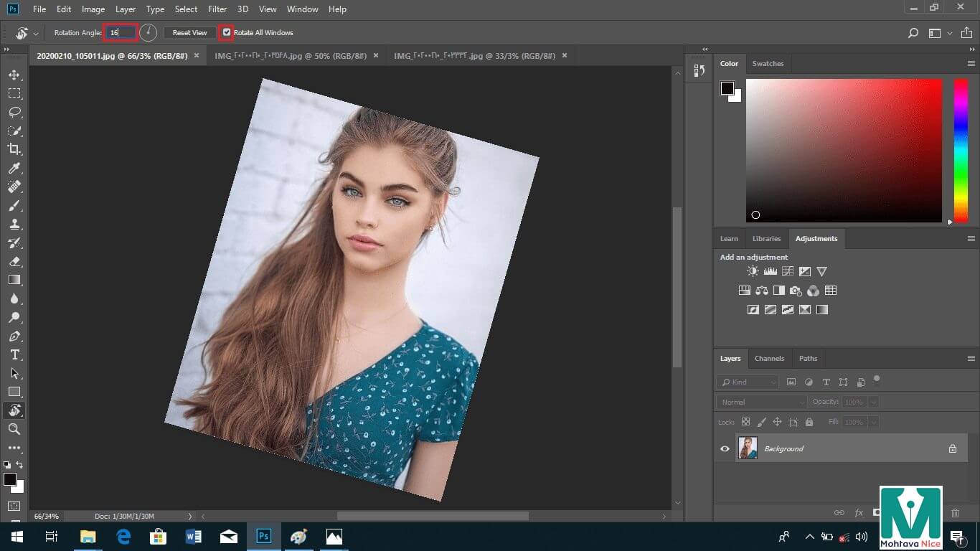Toggle shape layer filter in Layers
Screen dimensions: 980x551
tap(843, 382)
